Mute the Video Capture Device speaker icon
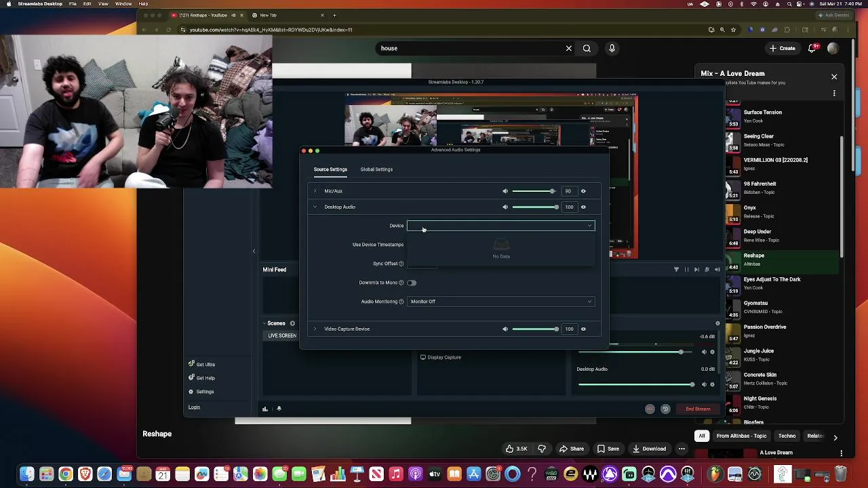This screenshot has height=488, width=868. [x=505, y=329]
